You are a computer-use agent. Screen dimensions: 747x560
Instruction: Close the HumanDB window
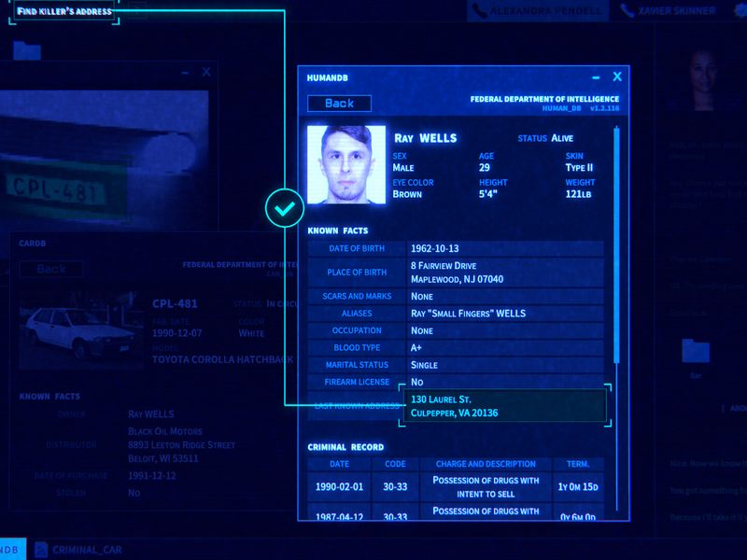pyautogui.click(x=617, y=77)
